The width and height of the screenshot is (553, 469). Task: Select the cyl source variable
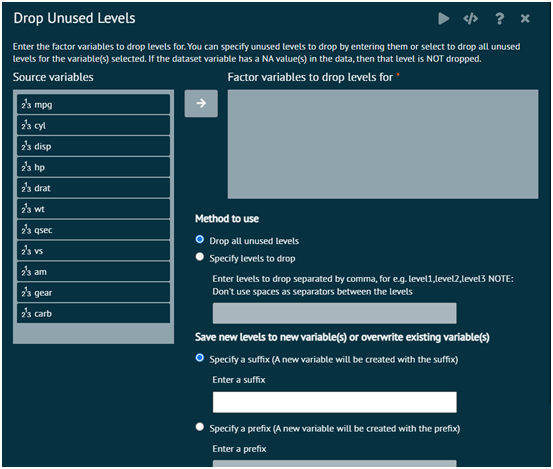coord(93,125)
